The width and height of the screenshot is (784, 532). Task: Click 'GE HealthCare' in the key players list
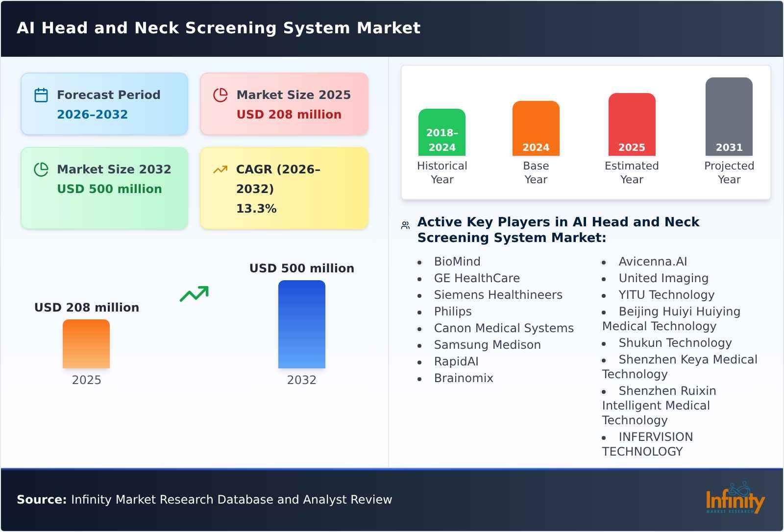[477, 278]
